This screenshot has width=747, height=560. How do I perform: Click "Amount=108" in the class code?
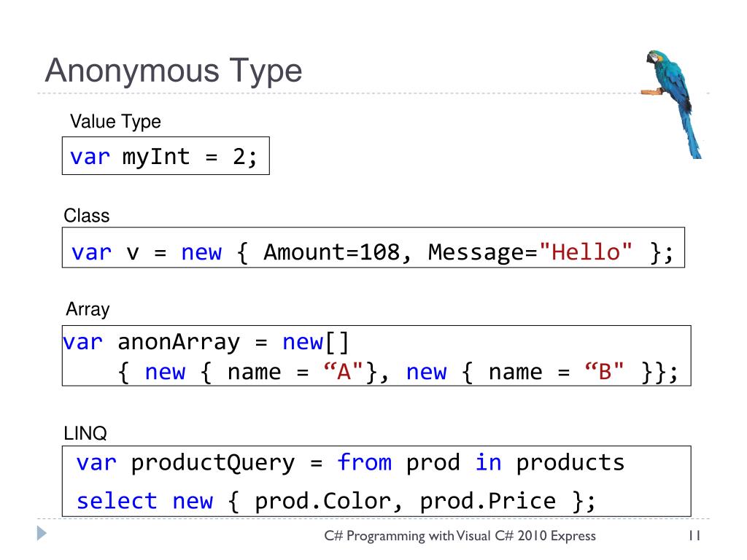(332, 252)
